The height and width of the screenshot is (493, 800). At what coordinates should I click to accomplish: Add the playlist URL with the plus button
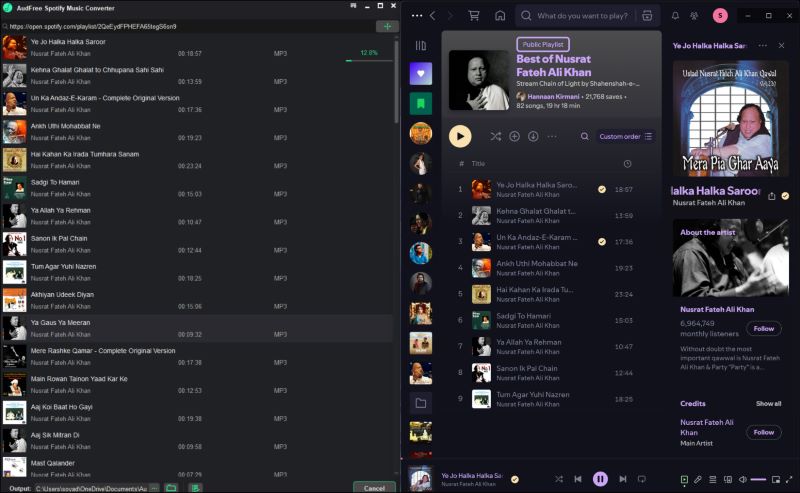387,26
